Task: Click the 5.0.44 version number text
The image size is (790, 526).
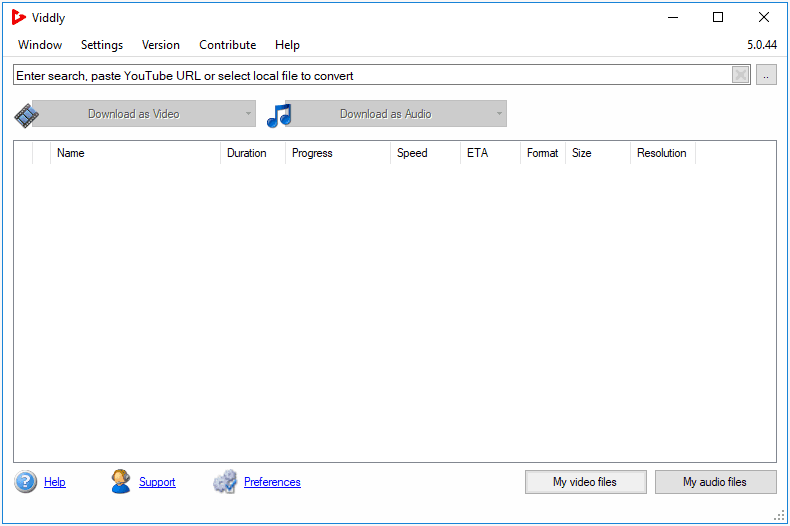Action: tap(762, 45)
